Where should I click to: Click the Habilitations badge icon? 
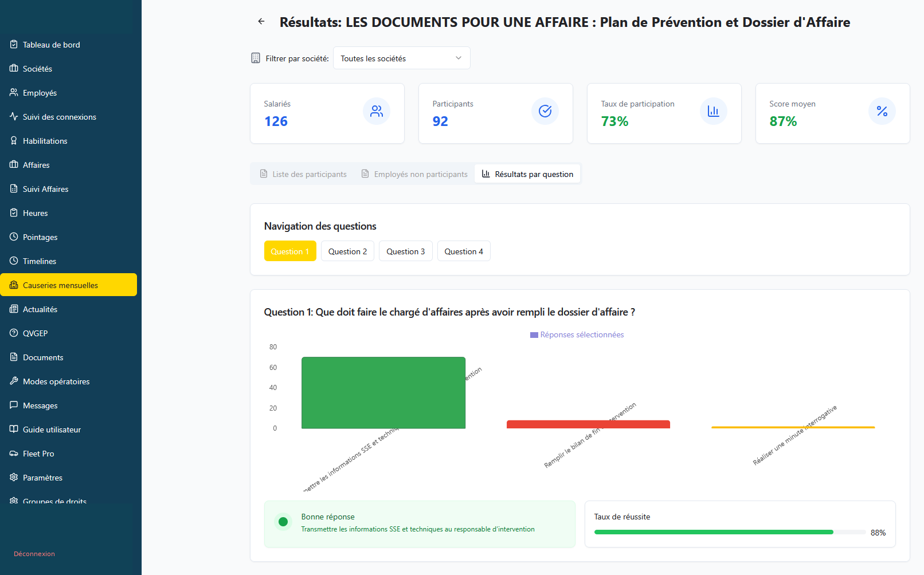pyautogui.click(x=14, y=140)
